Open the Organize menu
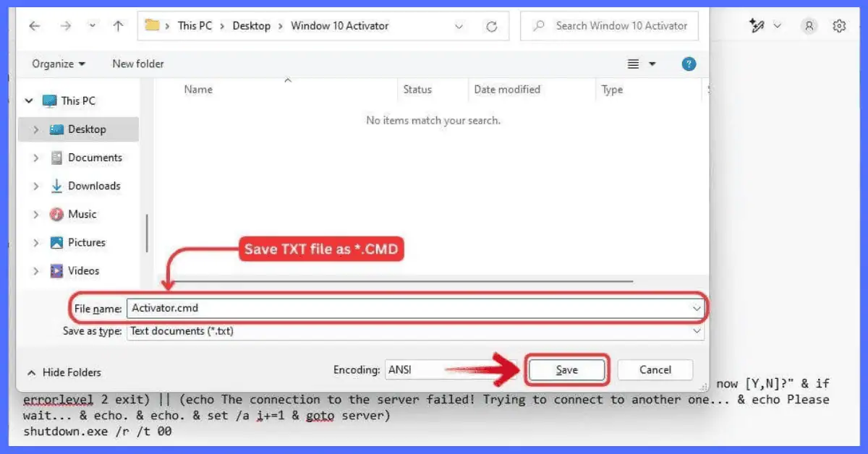 (59, 64)
